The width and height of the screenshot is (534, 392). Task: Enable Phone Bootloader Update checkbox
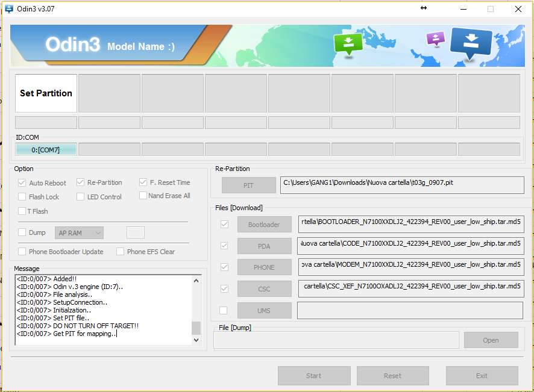[x=22, y=252]
